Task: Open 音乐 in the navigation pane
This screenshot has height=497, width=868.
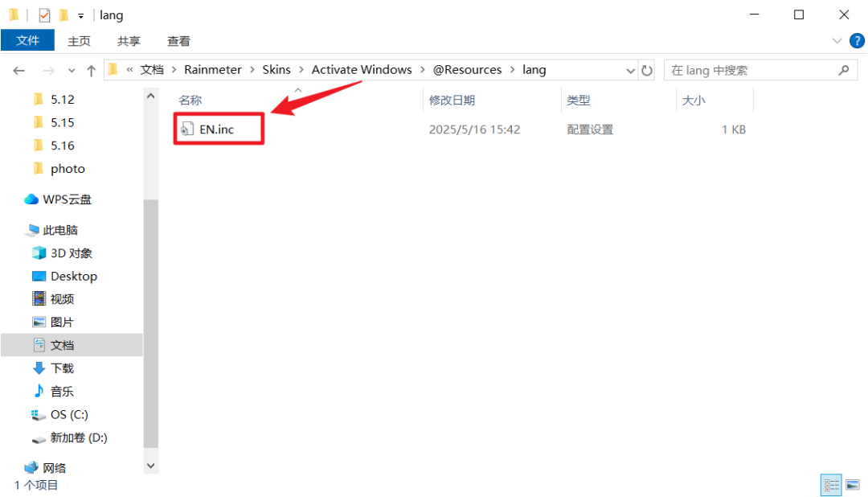Action: (62, 392)
